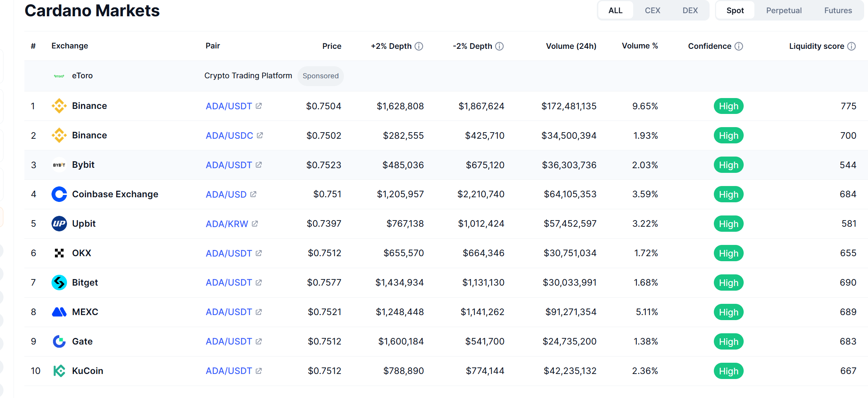Select the Spot market tab

pos(735,10)
